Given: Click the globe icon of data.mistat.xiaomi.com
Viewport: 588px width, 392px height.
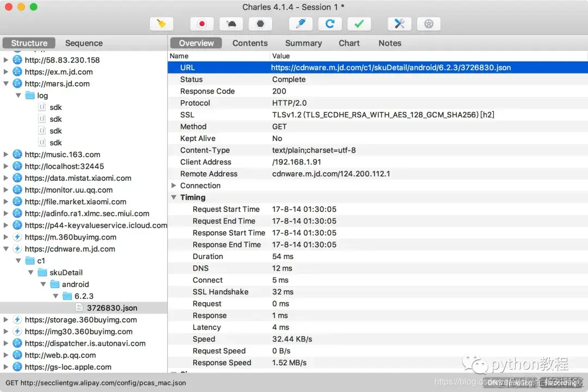Looking at the screenshot, I should pos(17,178).
